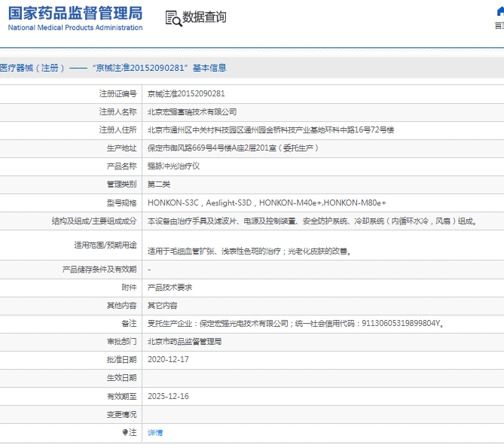Image resolution: width=504 pixels, height=448 pixels.
Task: Select registration number value 京械注准20152090281
Action: pyautogui.click(x=186, y=93)
